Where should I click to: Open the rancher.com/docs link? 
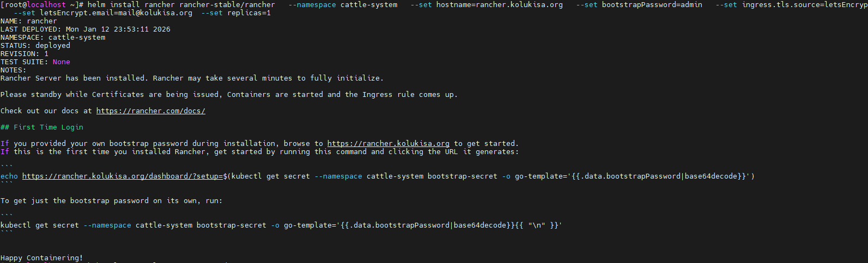[150, 111]
